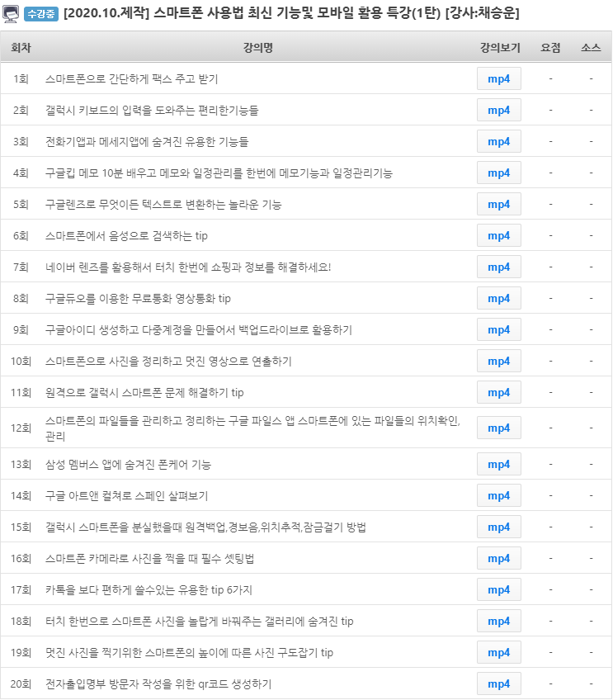The height and width of the screenshot is (700, 613).
Task: Open mp4 for 20회 qr코드 생성 lecture
Action: click(499, 683)
